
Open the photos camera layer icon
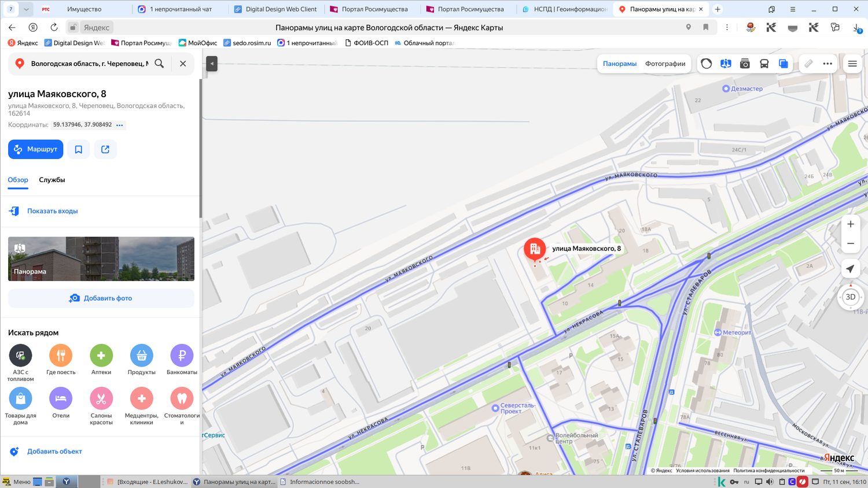[745, 64]
